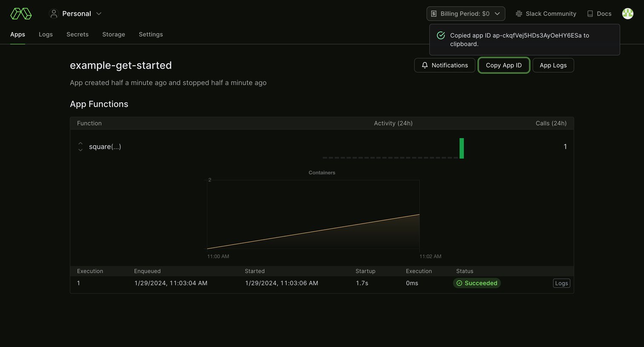Switch to the Apps tab

coord(17,35)
